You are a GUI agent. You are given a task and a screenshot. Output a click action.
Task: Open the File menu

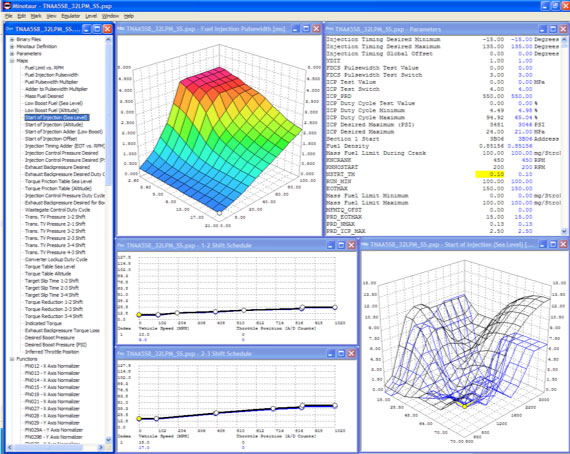point(9,16)
